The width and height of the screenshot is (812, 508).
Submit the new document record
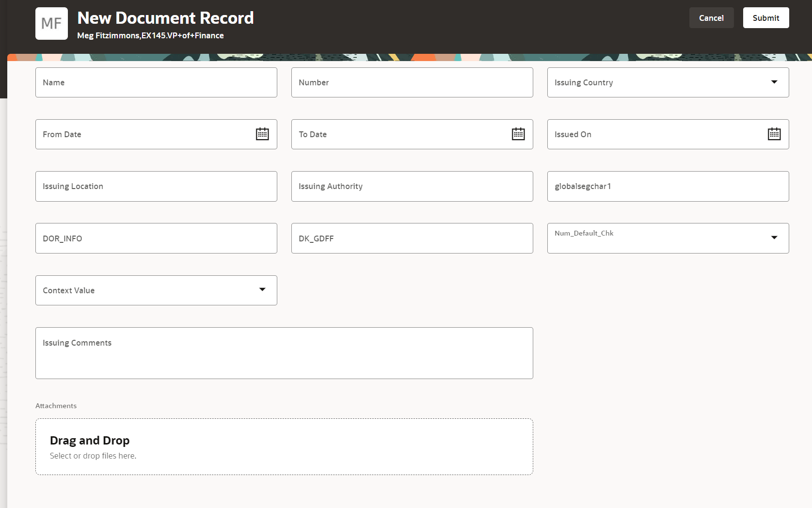tap(766, 18)
